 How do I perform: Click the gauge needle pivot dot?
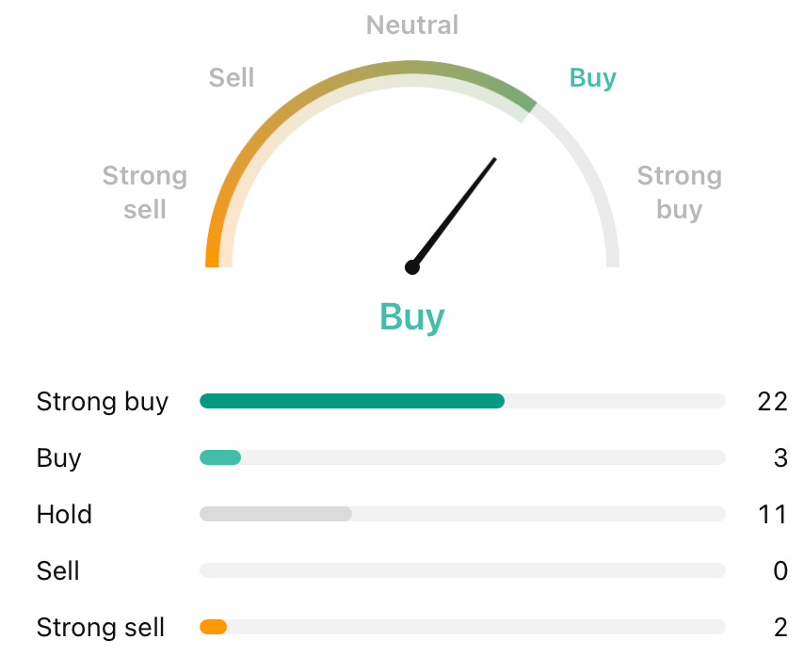pos(411,267)
